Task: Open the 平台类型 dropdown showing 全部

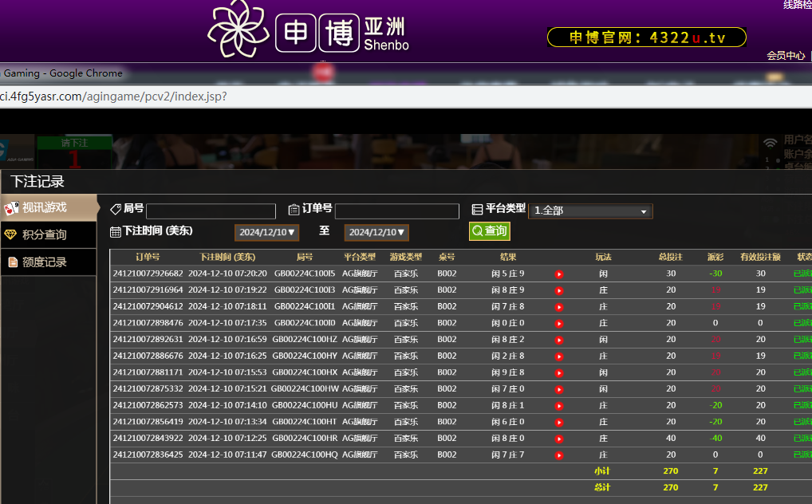Action: pos(590,211)
